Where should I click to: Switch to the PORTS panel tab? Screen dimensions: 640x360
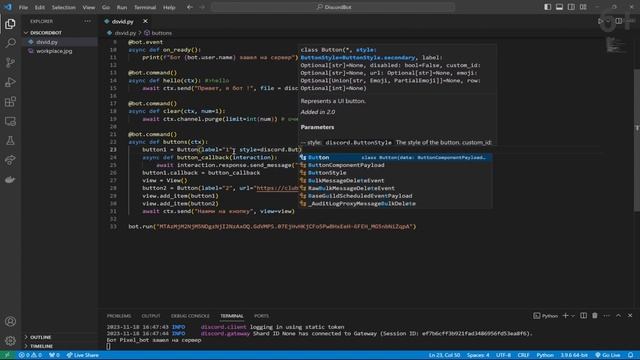(x=261, y=316)
